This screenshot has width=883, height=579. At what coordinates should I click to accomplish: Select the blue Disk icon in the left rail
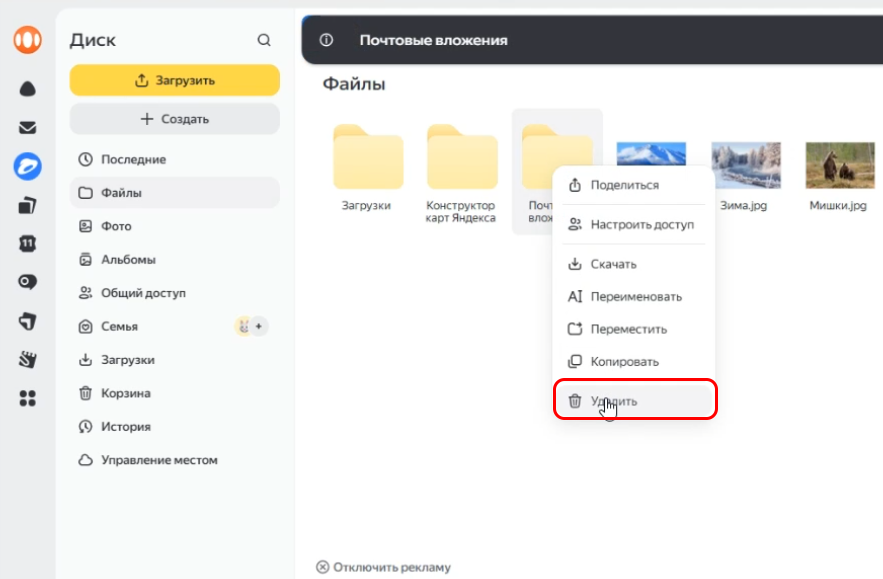coord(27,166)
